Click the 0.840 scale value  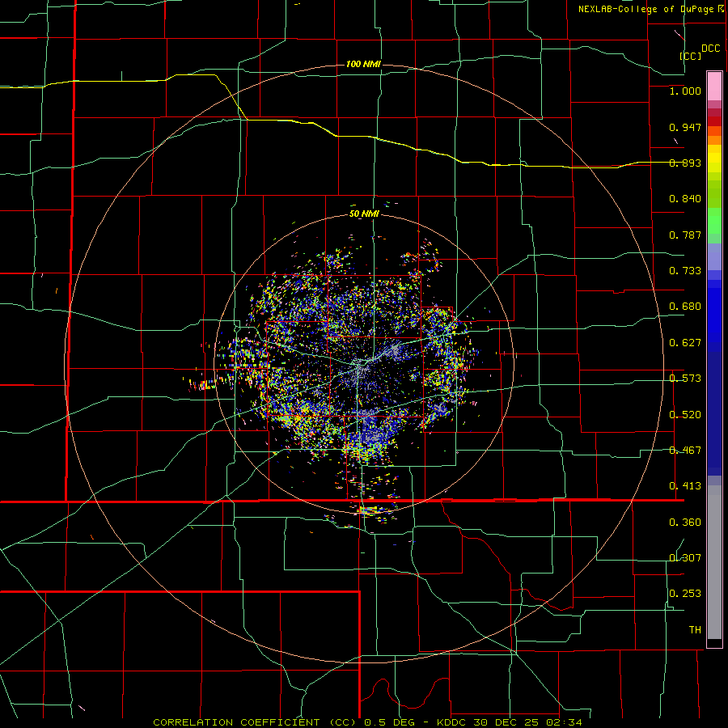click(685, 199)
